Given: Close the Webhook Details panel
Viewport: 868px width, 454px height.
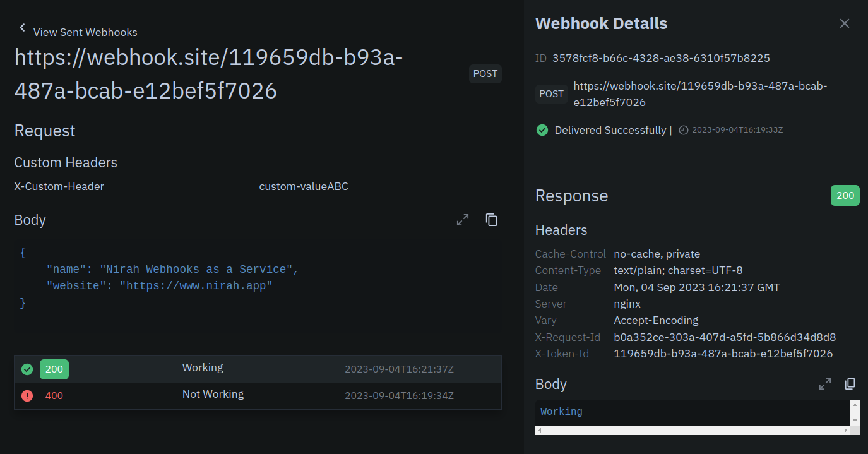Looking at the screenshot, I should (x=845, y=23).
